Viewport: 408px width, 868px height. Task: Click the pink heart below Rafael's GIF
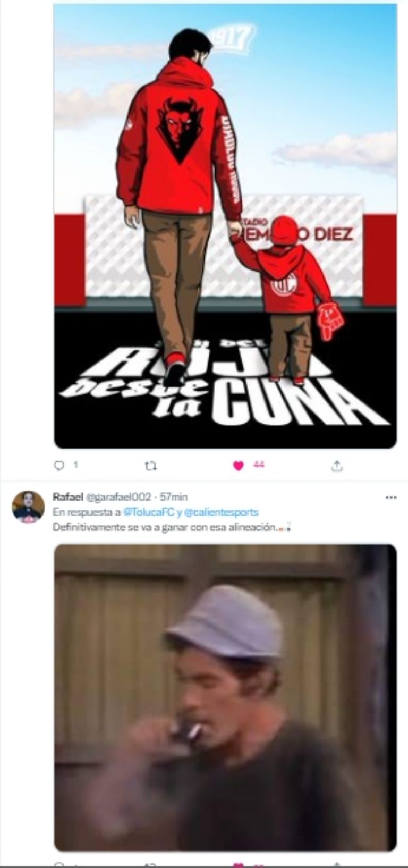tap(239, 864)
